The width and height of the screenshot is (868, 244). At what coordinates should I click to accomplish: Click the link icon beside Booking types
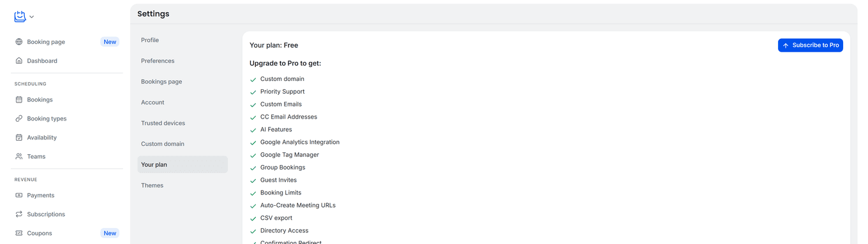pos(19,118)
